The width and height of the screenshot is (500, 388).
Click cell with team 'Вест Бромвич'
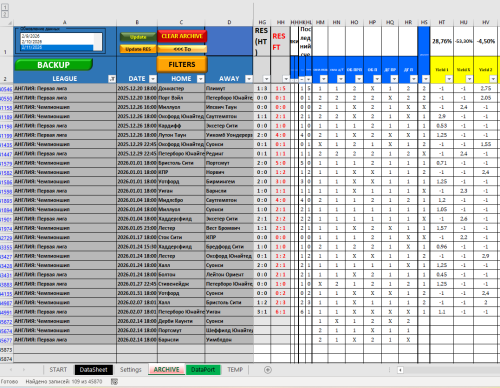pos(229,228)
